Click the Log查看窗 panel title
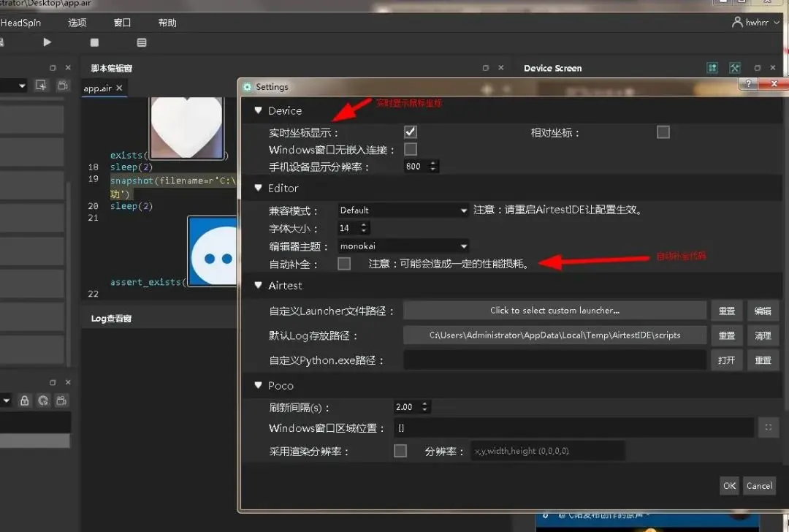 [x=111, y=319]
